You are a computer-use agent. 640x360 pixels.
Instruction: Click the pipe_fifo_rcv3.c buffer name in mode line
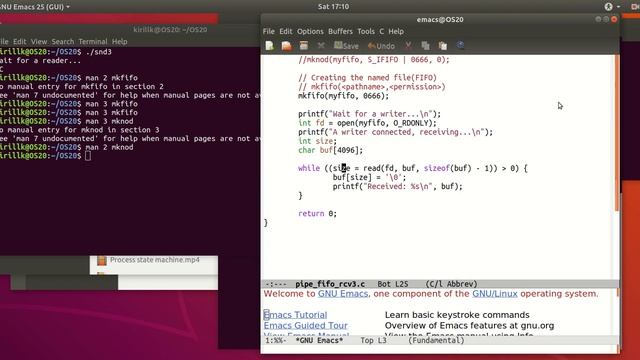coord(330,284)
